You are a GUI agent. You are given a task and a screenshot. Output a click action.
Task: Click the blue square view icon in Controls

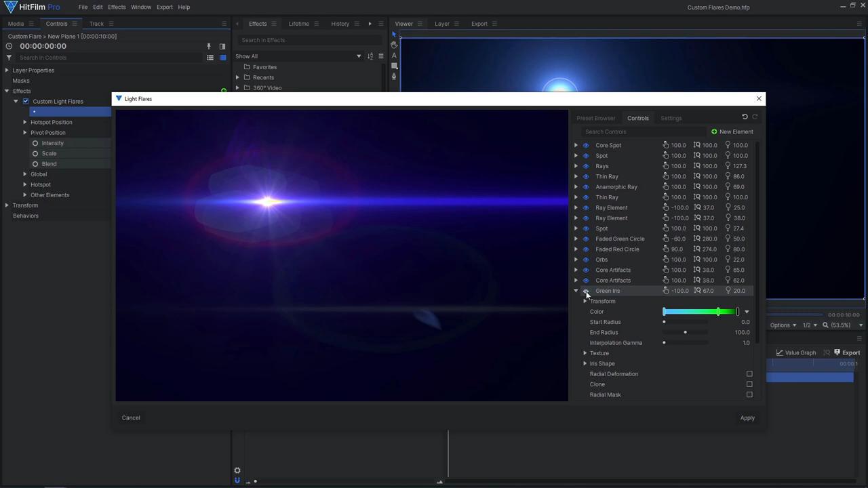[x=222, y=58]
